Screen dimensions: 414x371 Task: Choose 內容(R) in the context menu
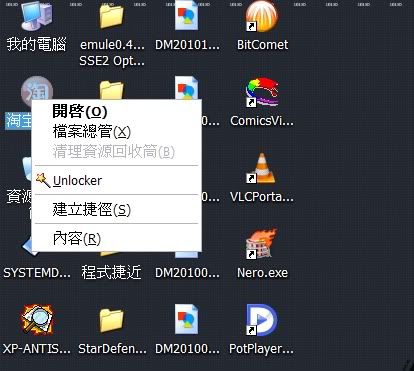117,238
